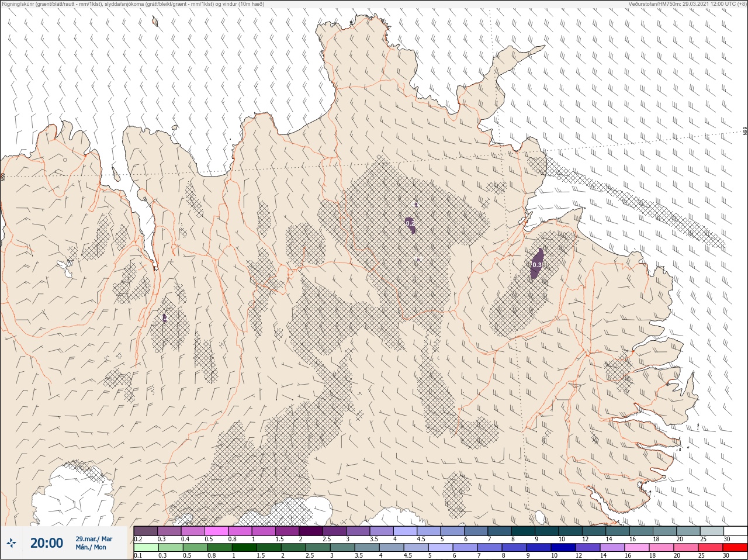This screenshot has width=748, height=560.
Task: Click the dark snow patch labeled 0.2
Action: (410, 224)
